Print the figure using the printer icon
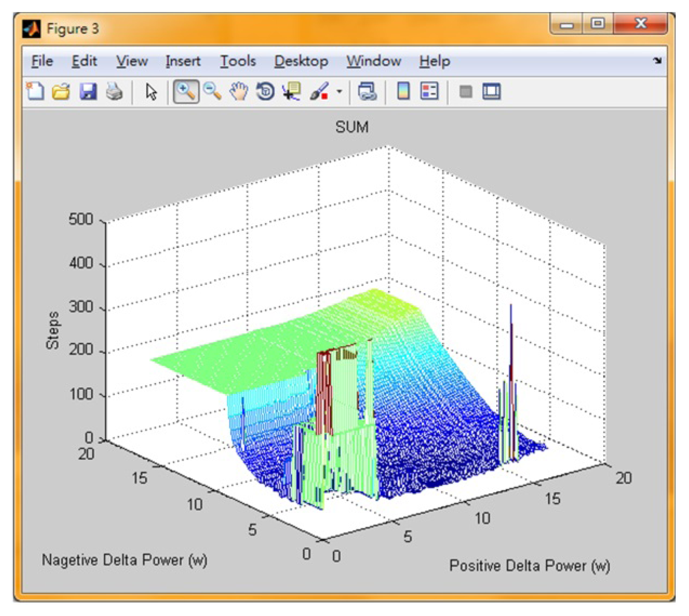This screenshot has width=689, height=616. (x=114, y=92)
